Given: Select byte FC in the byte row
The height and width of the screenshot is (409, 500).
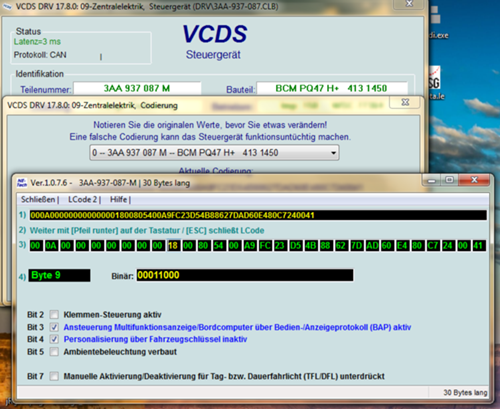Looking at the screenshot, I should pyautogui.click(x=265, y=246).
